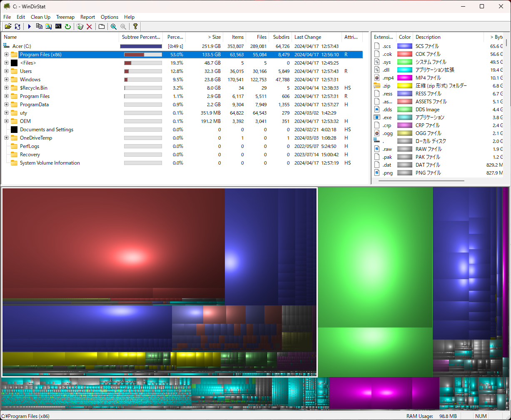Click the Copy Path toolbar icon
The height and width of the screenshot is (420, 511).
point(39,27)
